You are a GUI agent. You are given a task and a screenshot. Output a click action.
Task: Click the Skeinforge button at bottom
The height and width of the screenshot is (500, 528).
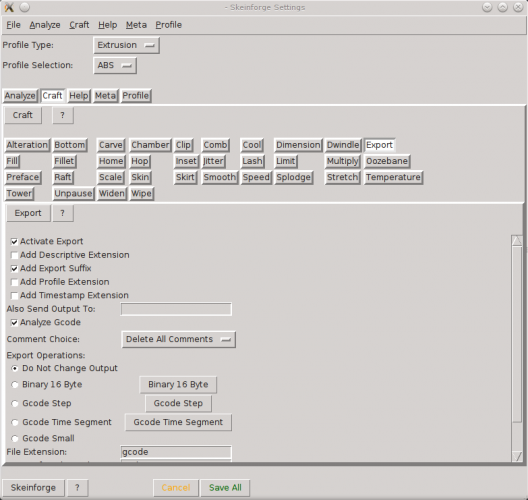point(33,488)
